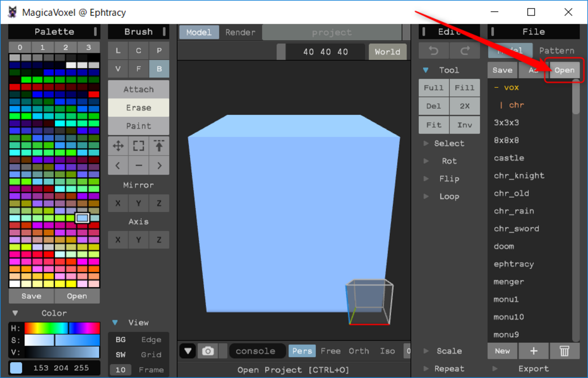Viewport: 588px width, 378px height.
Task: Select palette tab 3
Action: point(89,47)
